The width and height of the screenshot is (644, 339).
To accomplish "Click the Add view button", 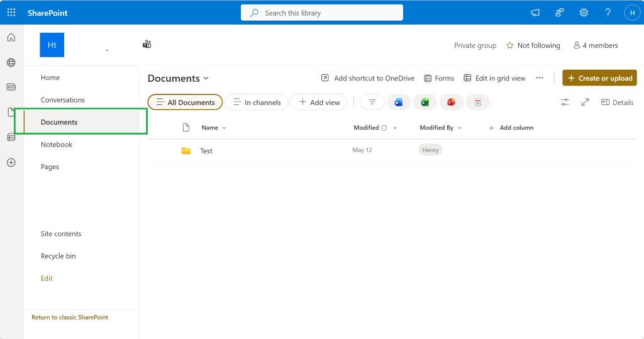I will tap(319, 103).
